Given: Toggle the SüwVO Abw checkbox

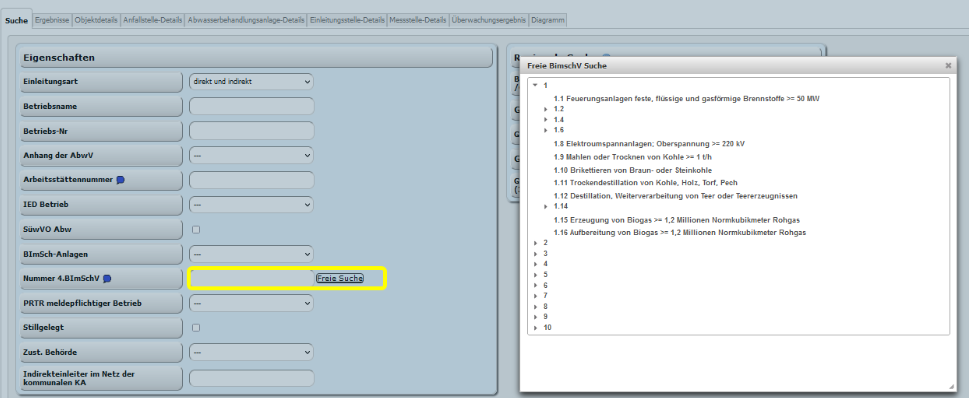Looking at the screenshot, I should [x=196, y=230].
